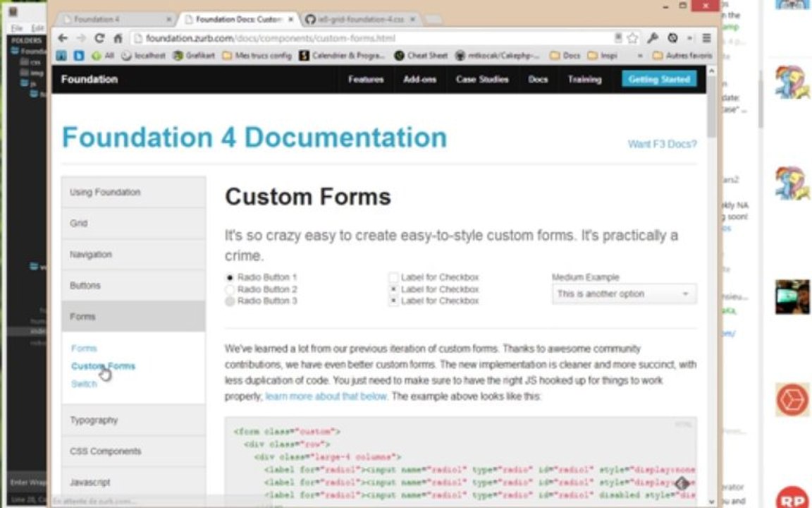The height and width of the screenshot is (508, 812).
Task: Open the Grafikart bookmark
Action: click(x=194, y=56)
